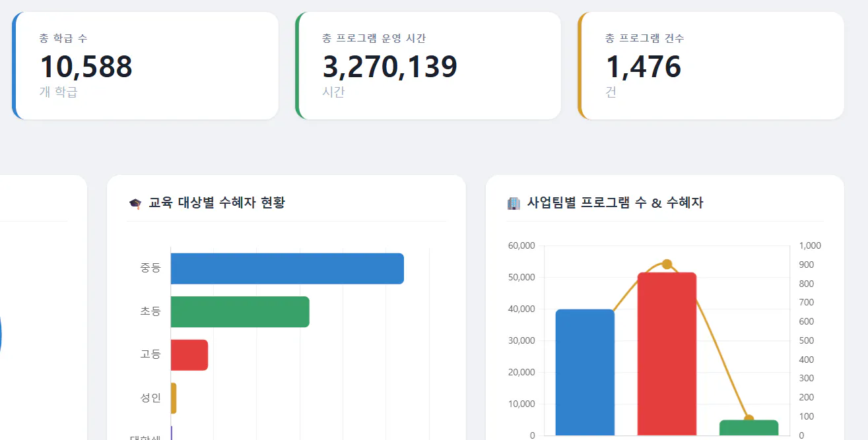Screen dimensions: 868x440
Task: Click the 100 right axis label
Action: [807, 416]
